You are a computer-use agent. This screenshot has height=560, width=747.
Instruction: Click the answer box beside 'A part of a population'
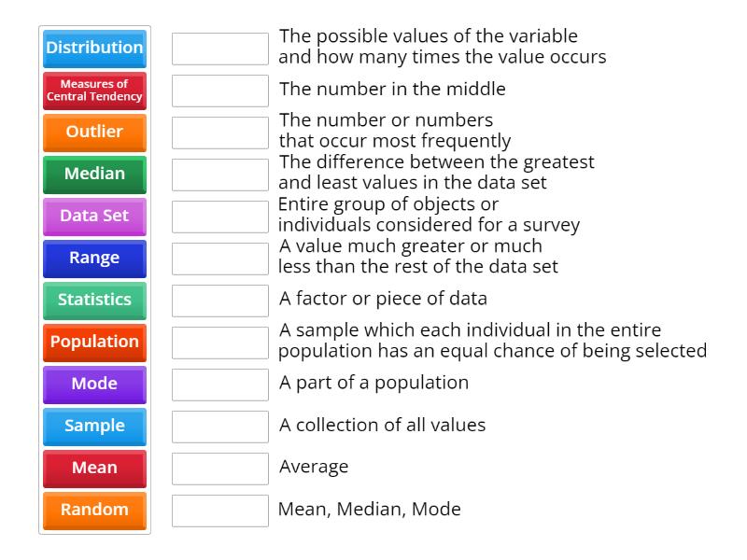[219, 384]
